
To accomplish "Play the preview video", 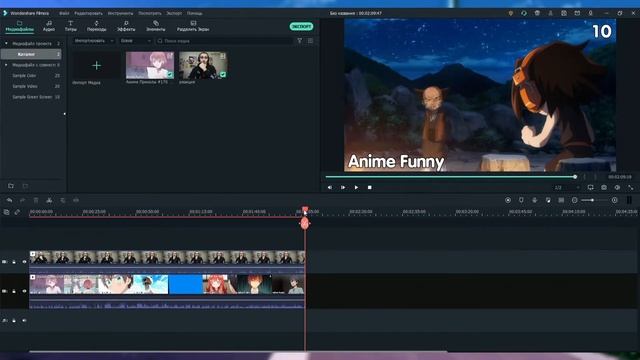I will (x=356, y=187).
